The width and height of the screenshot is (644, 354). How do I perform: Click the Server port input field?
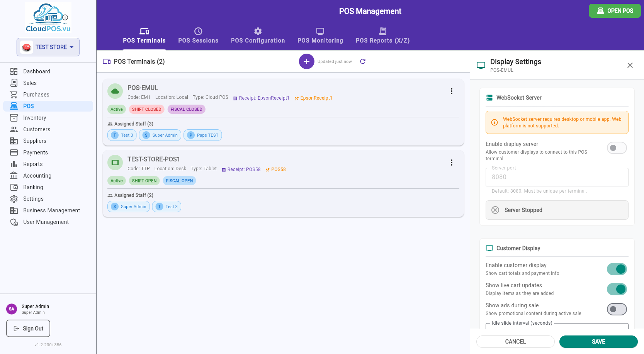[x=557, y=177]
